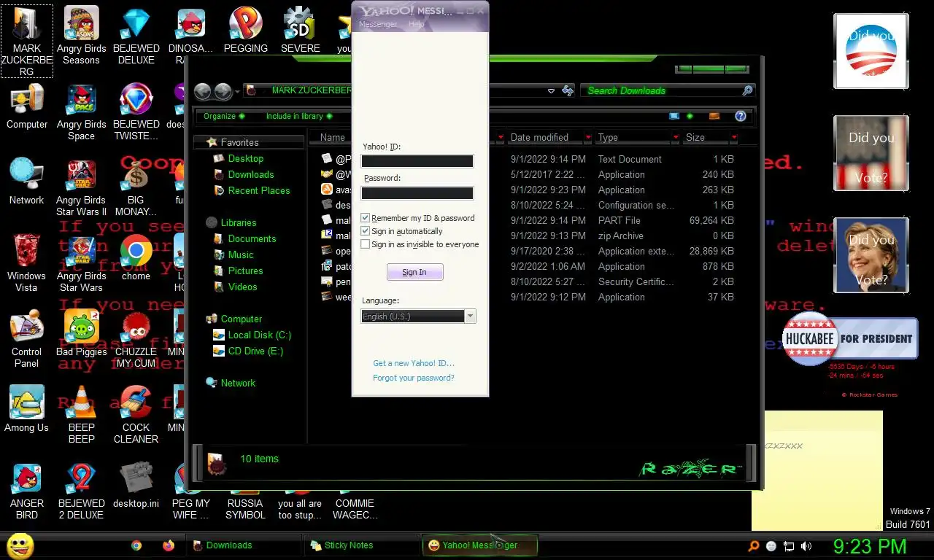This screenshot has height=560, width=934.
Task: Open the SEVERE desktop shortcut
Action: pyautogui.click(x=300, y=30)
